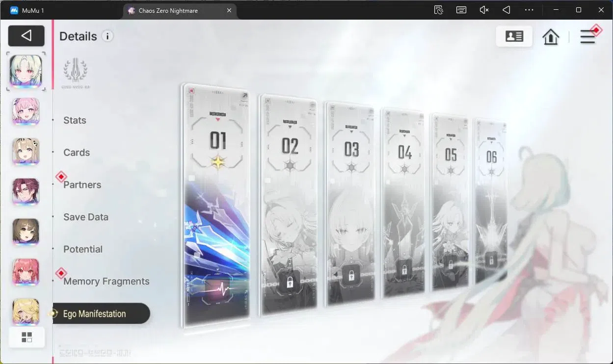Open Ego Manifestation card 01

(216, 205)
